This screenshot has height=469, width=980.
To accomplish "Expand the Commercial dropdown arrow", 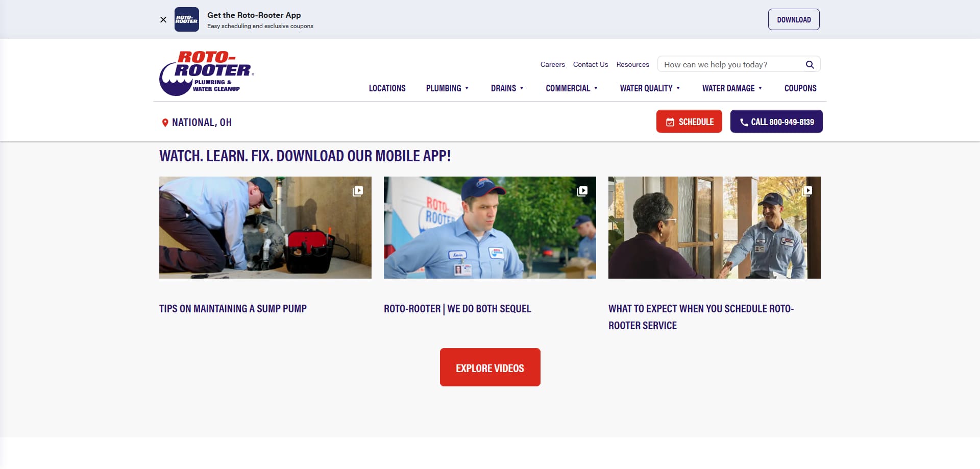I will (x=596, y=88).
